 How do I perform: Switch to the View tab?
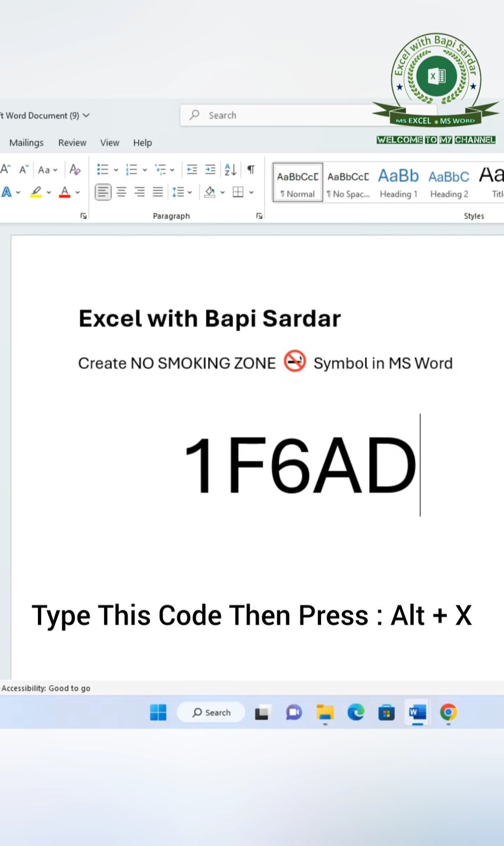coord(110,142)
